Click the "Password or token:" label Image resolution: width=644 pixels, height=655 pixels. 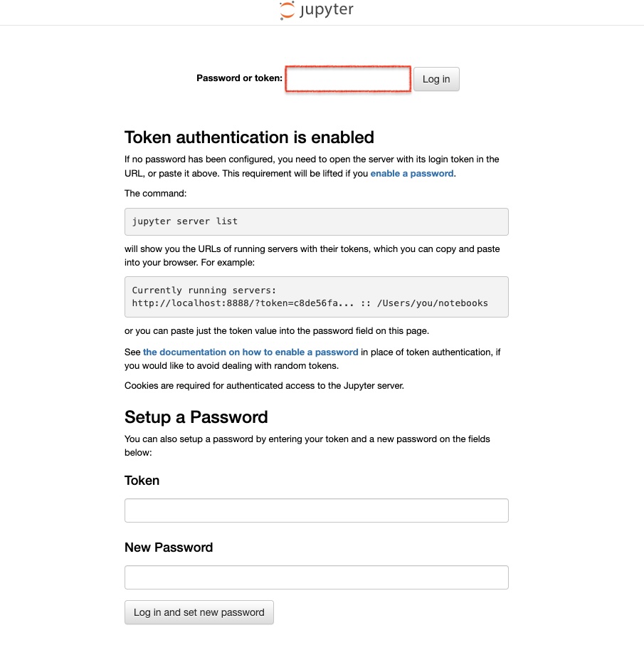coord(239,78)
